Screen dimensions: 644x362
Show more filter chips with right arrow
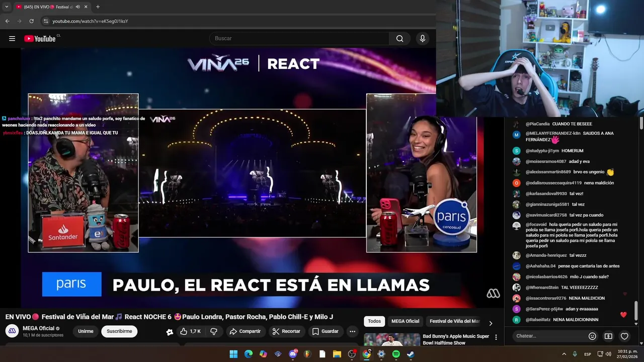tap(491, 323)
